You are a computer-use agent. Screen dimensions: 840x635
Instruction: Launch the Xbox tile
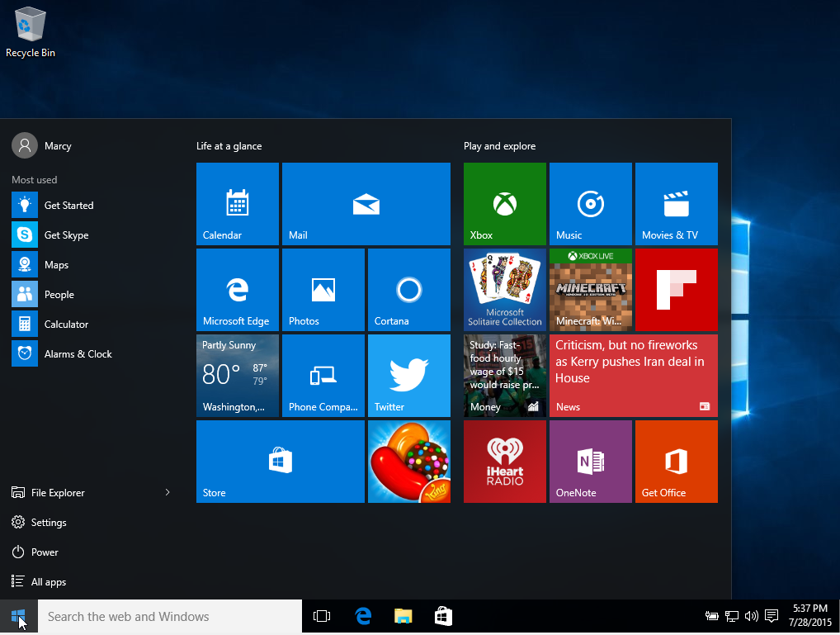pyautogui.click(x=504, y=203)
